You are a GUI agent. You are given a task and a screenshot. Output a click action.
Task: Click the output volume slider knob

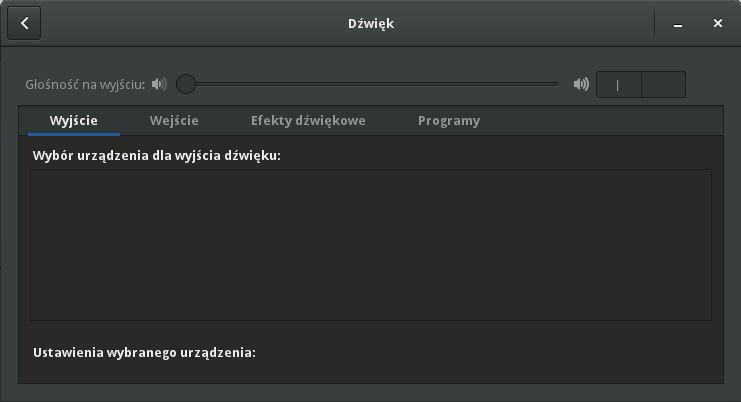(x=186, y=84)
